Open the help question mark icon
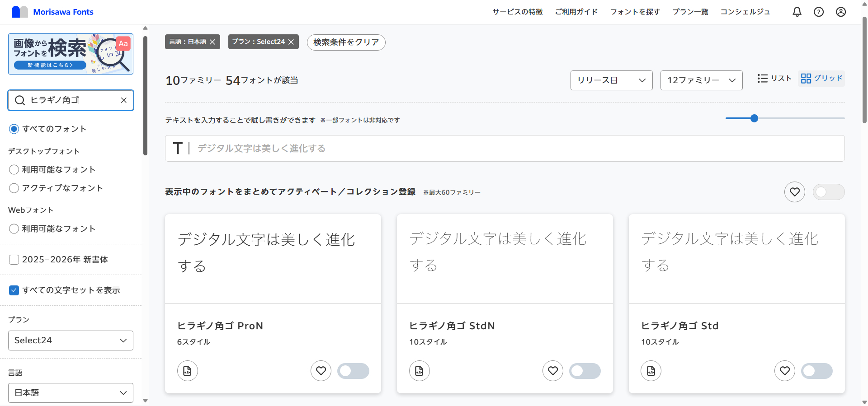The image size is (868, 406). [819, 12]
